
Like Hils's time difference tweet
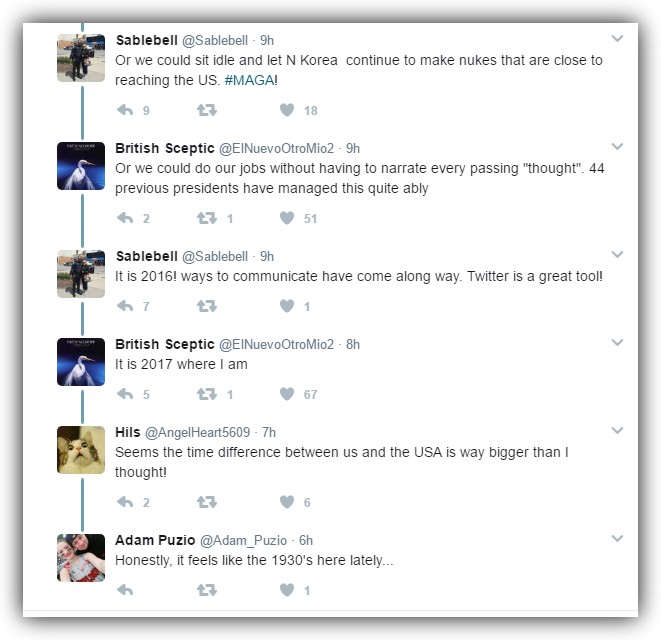[x=287, y=502]
